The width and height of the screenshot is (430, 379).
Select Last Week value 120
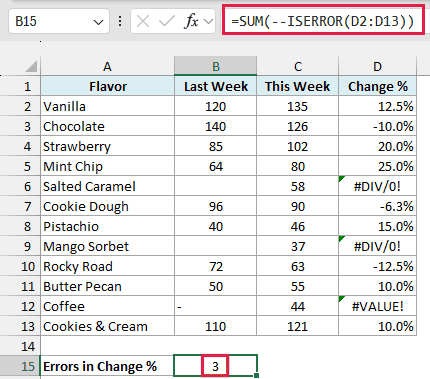[x=215, y=106]
